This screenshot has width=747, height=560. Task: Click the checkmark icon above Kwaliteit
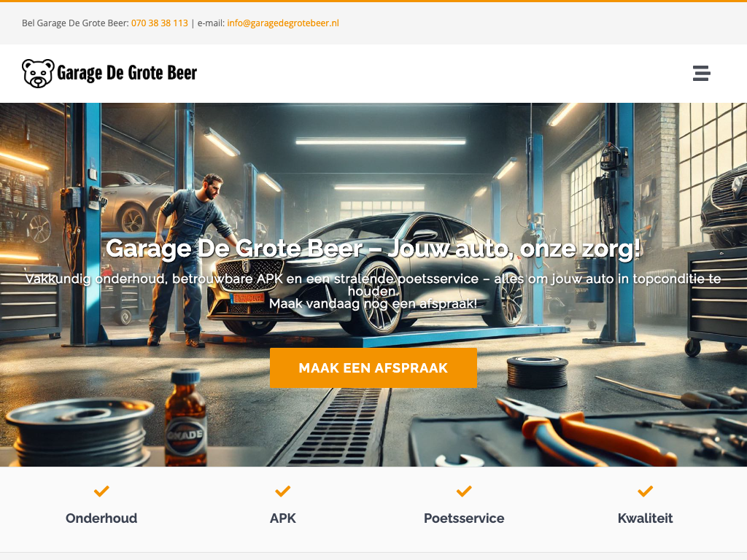[645, 491]
